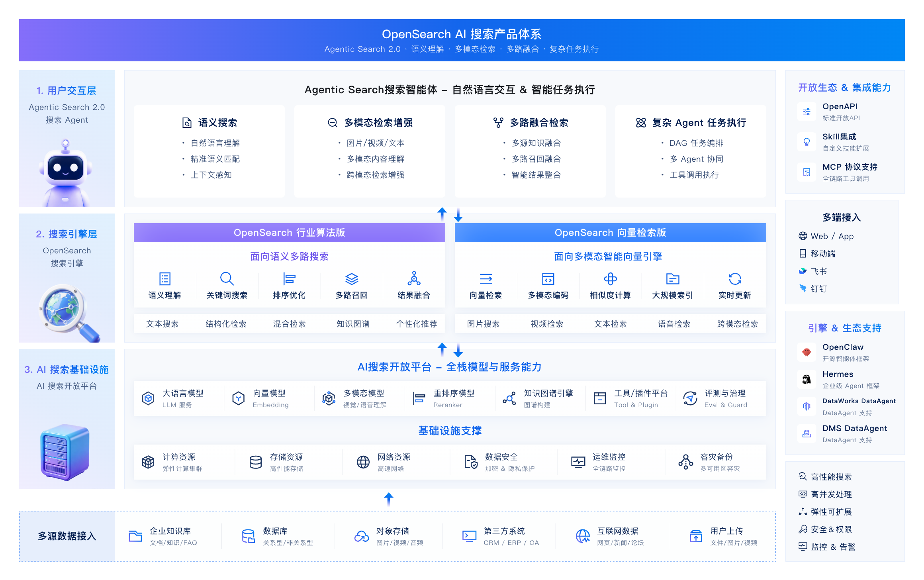The width and height of the screenshot is (924, 580).
Task: Click the 企业知识库 folder icon
Action: [x=135, y=536]
